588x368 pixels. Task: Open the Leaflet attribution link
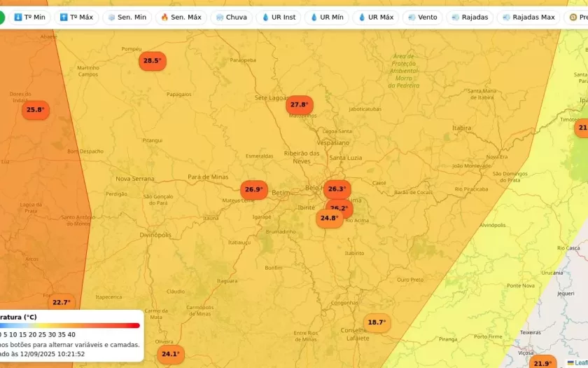578,362
